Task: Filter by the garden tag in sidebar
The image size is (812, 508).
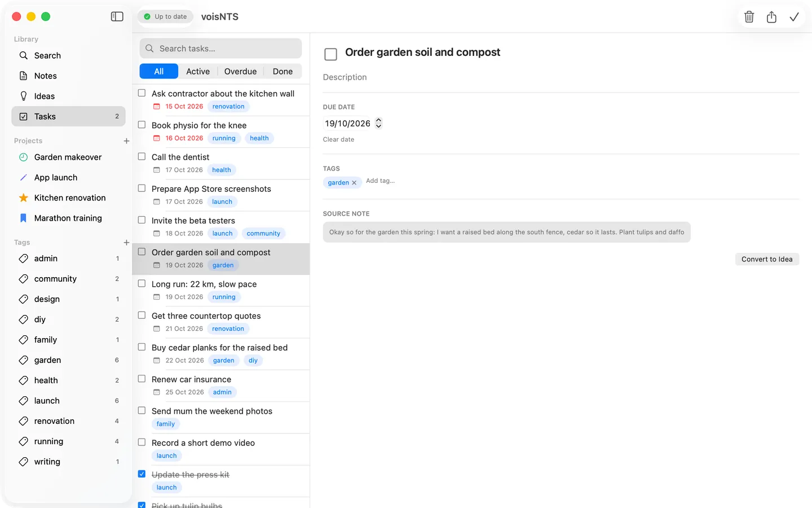Action: 68,360
